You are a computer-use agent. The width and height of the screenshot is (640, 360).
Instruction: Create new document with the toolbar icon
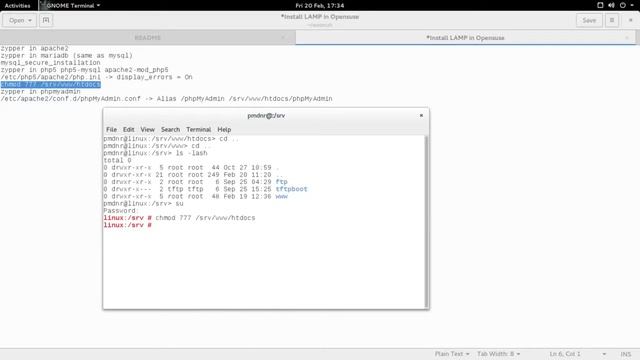pyautogui.click(x=46, y=20)
